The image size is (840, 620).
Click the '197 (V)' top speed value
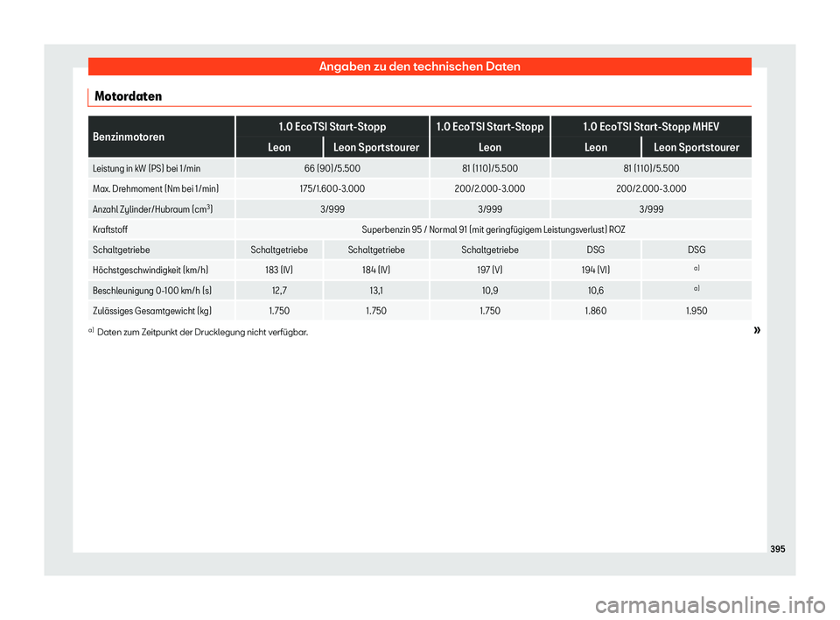490,271
